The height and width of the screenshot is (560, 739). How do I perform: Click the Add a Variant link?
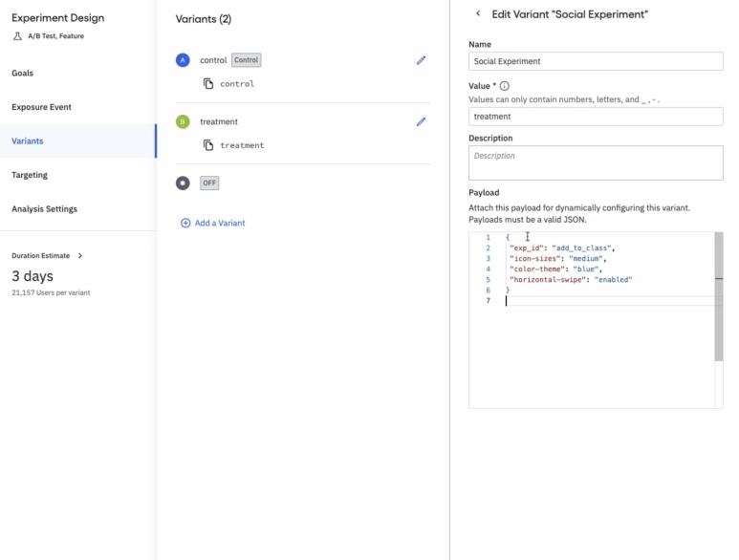click(220, 224)
